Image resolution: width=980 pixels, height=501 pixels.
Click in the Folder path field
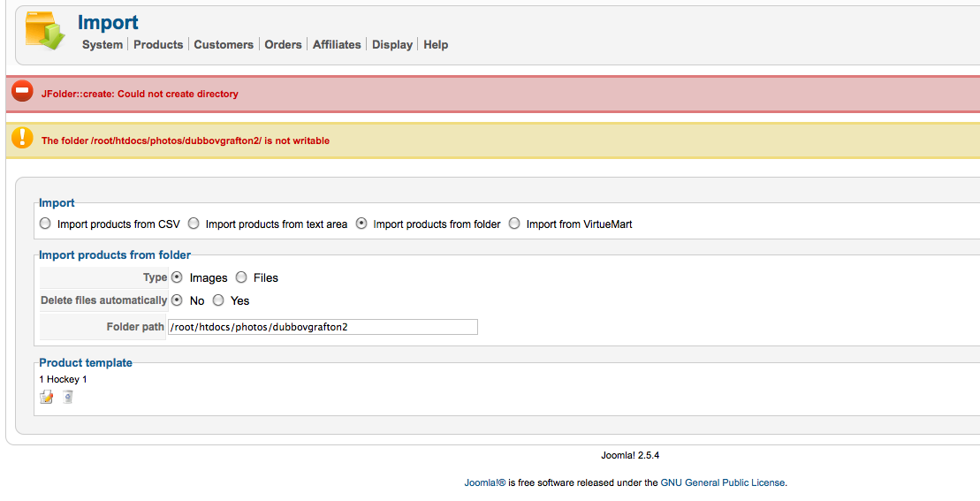pos(323,327)
